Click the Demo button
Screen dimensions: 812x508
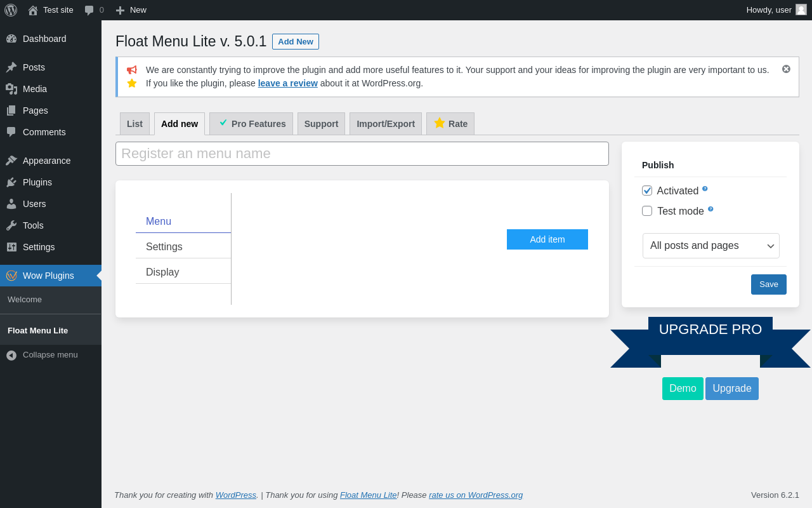point(683,389)
